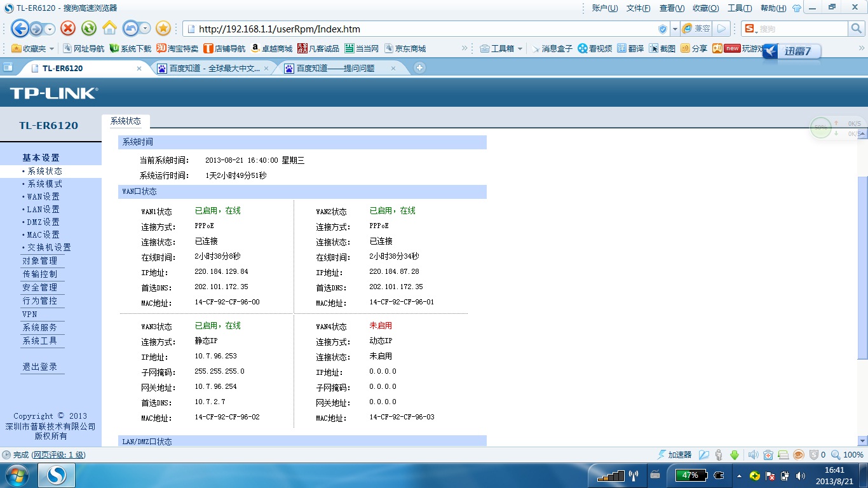Click the 加速器 accelerator in status bar
868x488 pixels.
[x=674, y=455]
